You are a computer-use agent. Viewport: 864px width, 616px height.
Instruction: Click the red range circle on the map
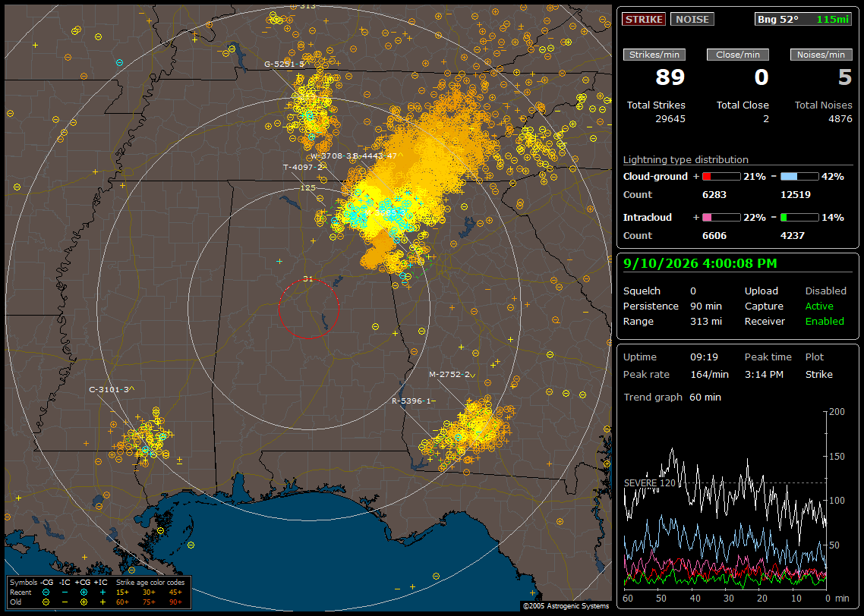pos(308,309)
